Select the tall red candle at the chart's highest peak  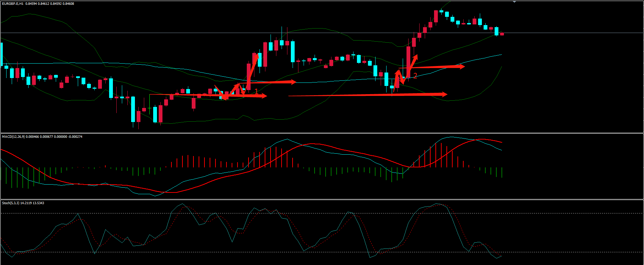point(436,16)
